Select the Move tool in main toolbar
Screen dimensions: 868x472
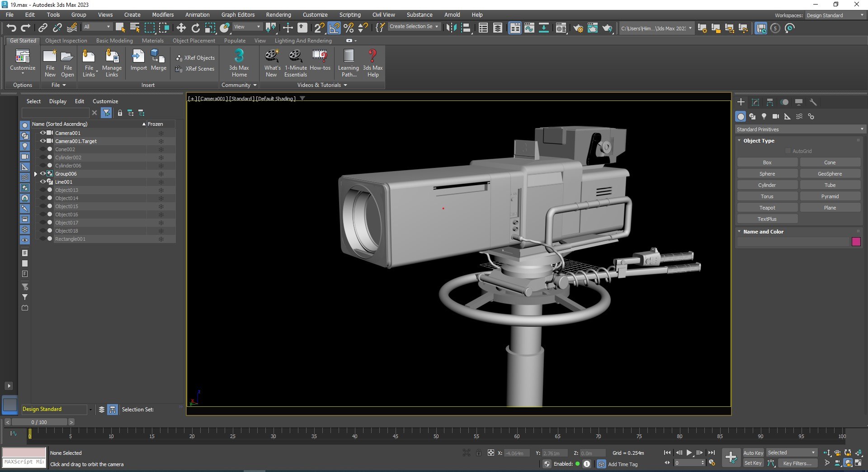pos(181,28)
